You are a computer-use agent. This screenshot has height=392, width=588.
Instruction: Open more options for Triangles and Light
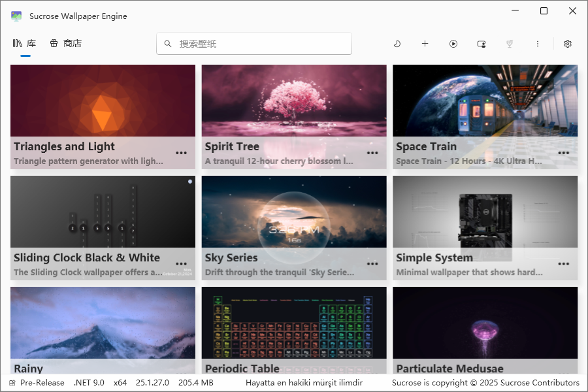pos(181,153)
